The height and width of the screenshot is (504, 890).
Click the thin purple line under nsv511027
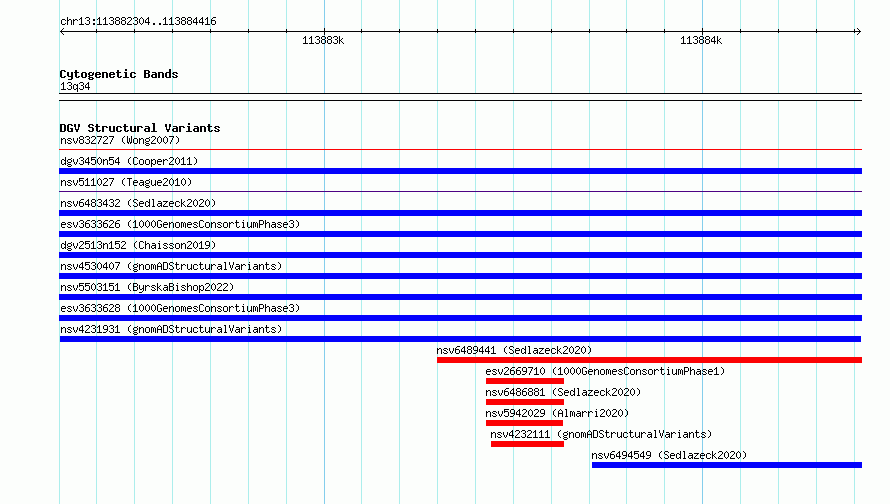point(460,191)
